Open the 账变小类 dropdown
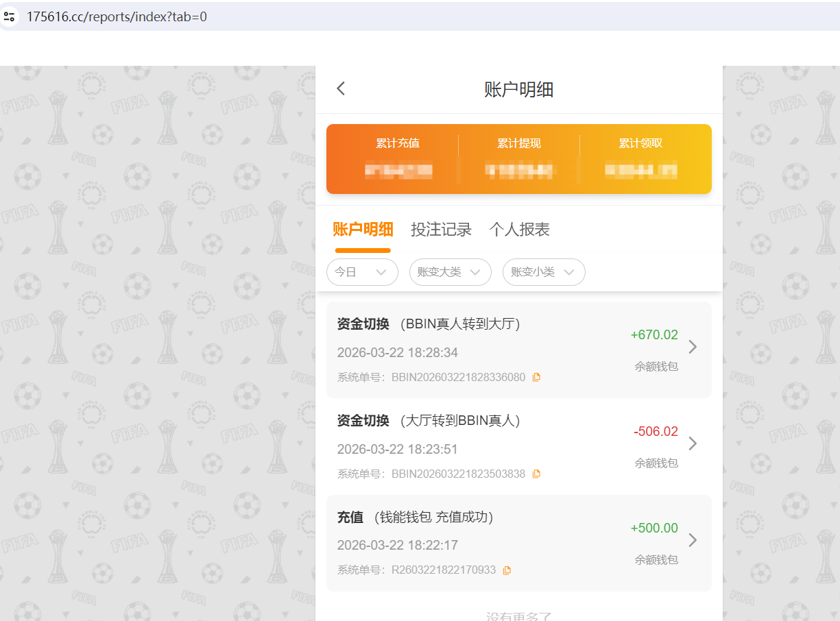This screenshot has width=840, height=621. click(x=544, y=272)
